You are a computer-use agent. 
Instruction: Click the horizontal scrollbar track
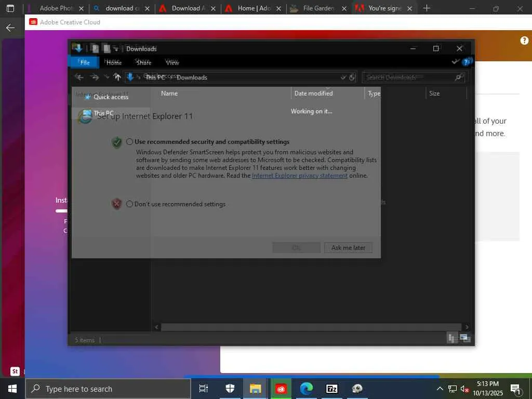311,327
